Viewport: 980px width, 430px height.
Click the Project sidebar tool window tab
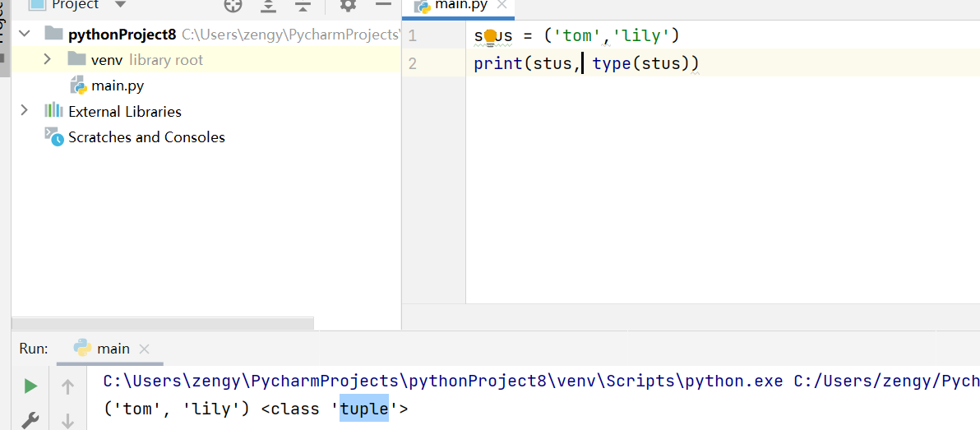[4, 38]
